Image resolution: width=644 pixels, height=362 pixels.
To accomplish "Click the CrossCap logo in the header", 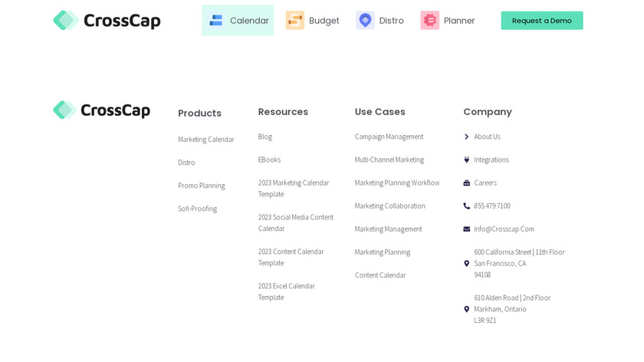I will tap(107, 21).
